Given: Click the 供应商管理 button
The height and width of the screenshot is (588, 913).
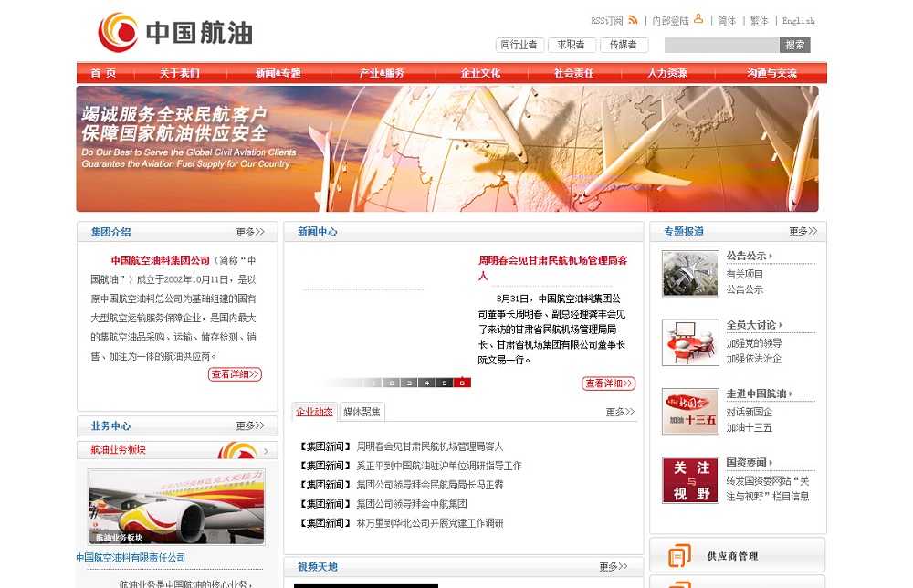Looking at the screenshot, I should [738, 555].
